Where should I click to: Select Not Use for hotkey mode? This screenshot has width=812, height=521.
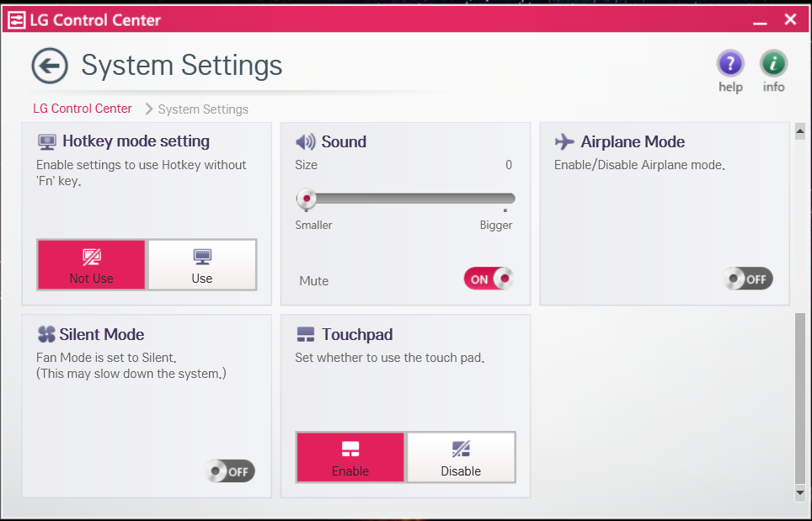point(92,264)
